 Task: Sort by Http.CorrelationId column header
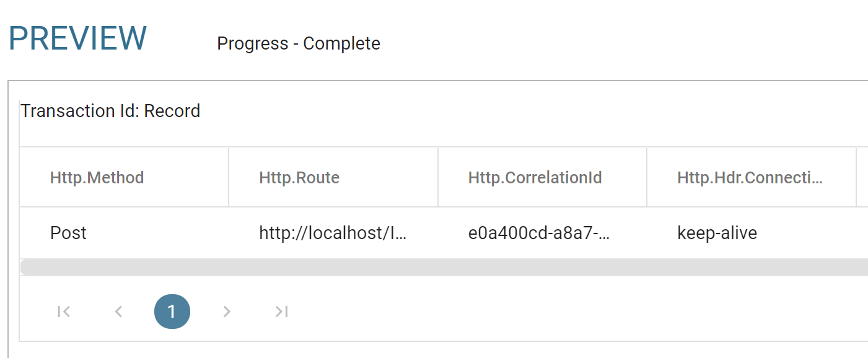(x=535, y=178)
